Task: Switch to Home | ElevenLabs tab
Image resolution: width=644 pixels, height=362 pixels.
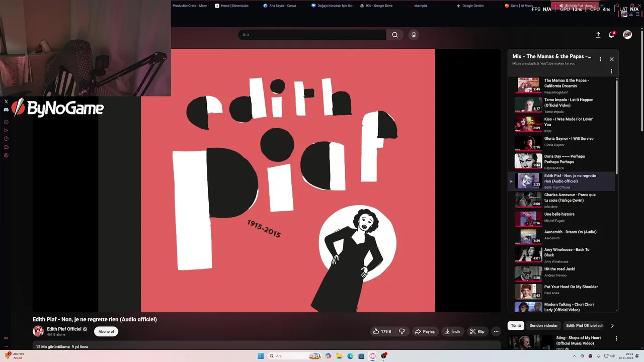Action: coord(231,6)
